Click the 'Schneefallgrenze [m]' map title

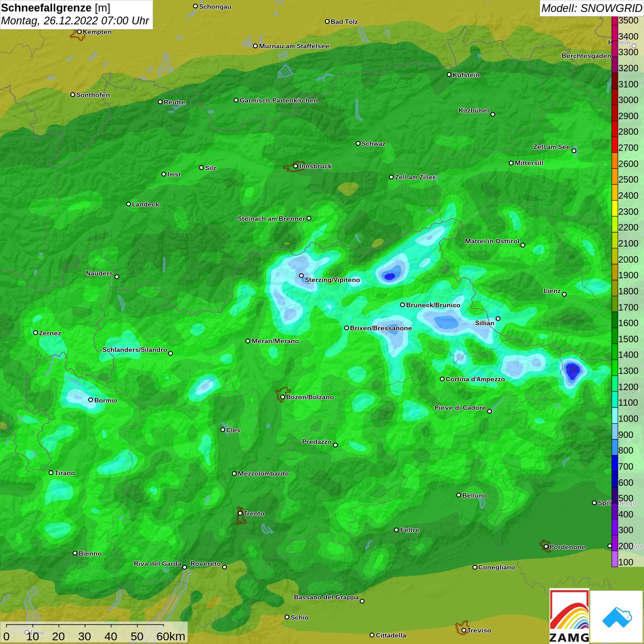tap(56, 8)
